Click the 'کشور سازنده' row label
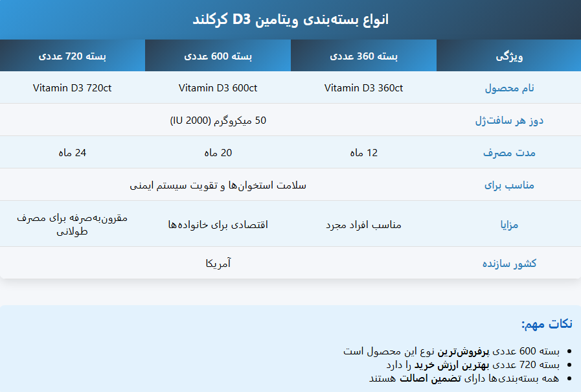 (x=510, y=263)
